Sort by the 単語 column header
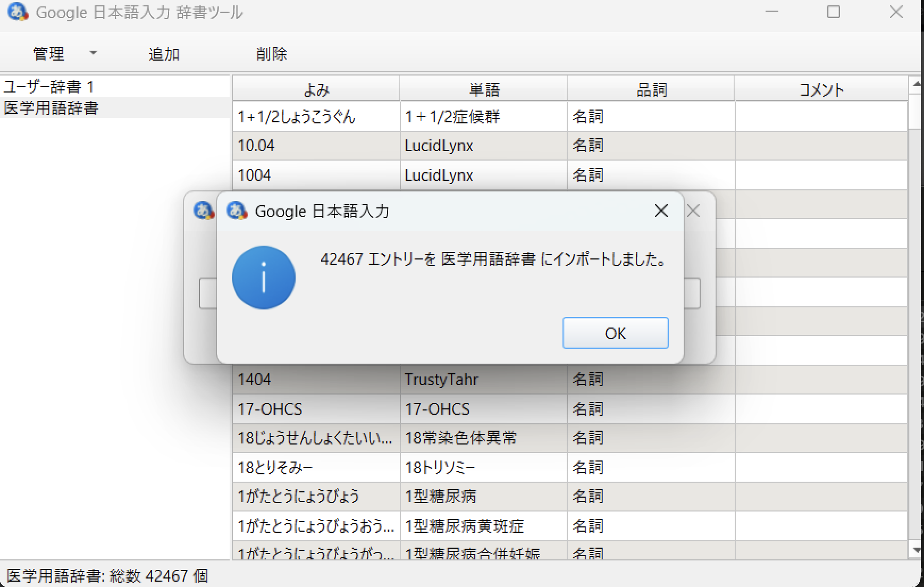Screen dimensions: 924x587 [x=483, y=89]
